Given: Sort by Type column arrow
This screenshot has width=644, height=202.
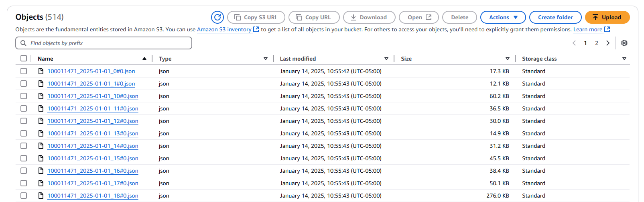Looking at the screenshot, I should click(266, 59).
